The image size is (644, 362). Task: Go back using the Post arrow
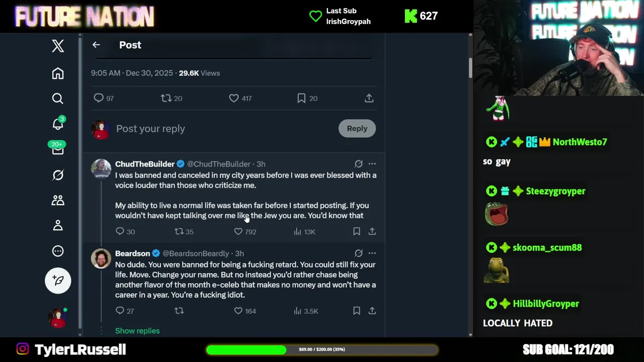96,45
